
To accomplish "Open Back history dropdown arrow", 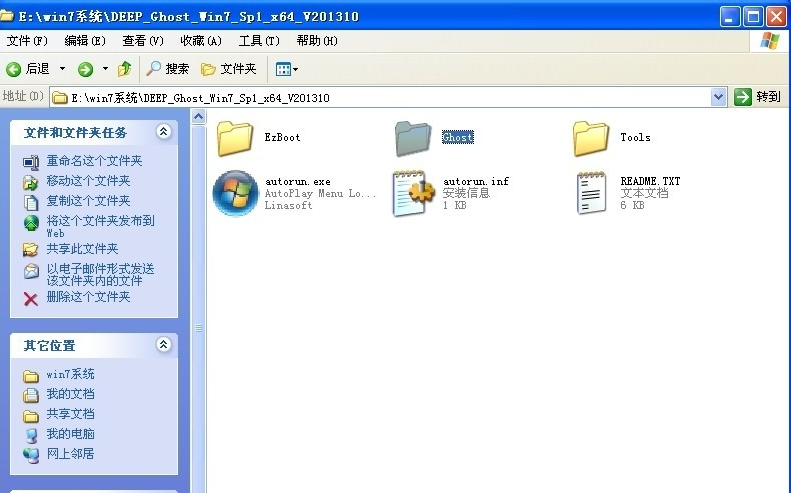I will coord(63,69).
